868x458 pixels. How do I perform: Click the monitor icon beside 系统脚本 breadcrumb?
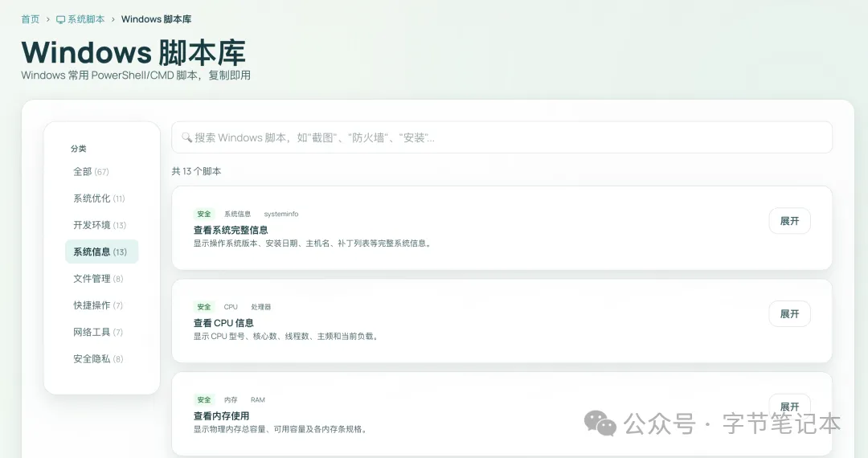[61, 20]
